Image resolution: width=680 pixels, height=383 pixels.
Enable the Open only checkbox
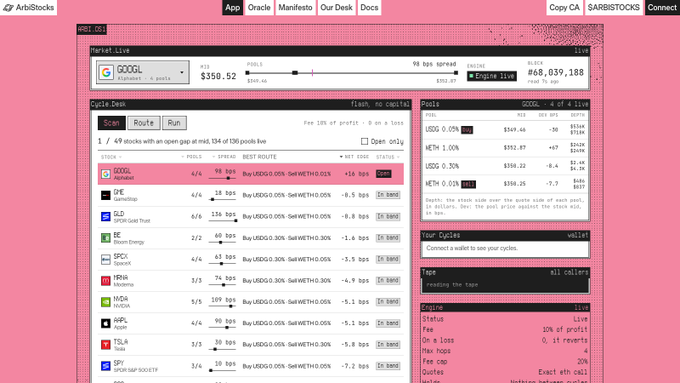click(364, 141)
